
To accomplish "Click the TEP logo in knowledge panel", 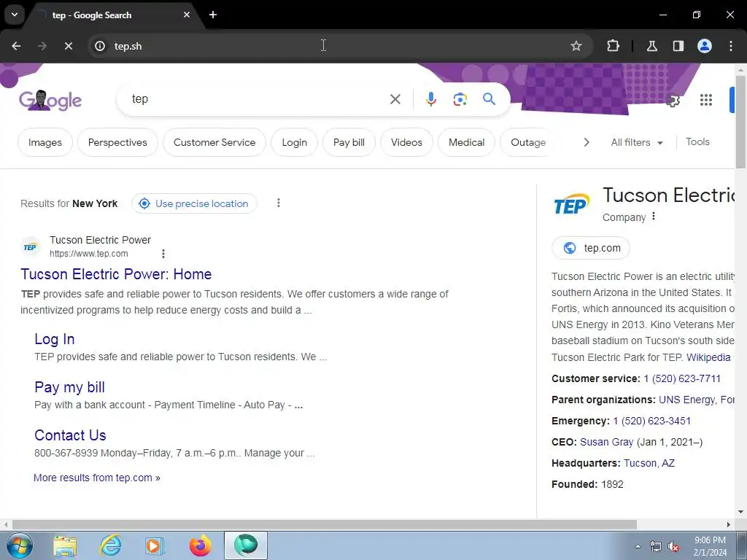I will point(572,204).
